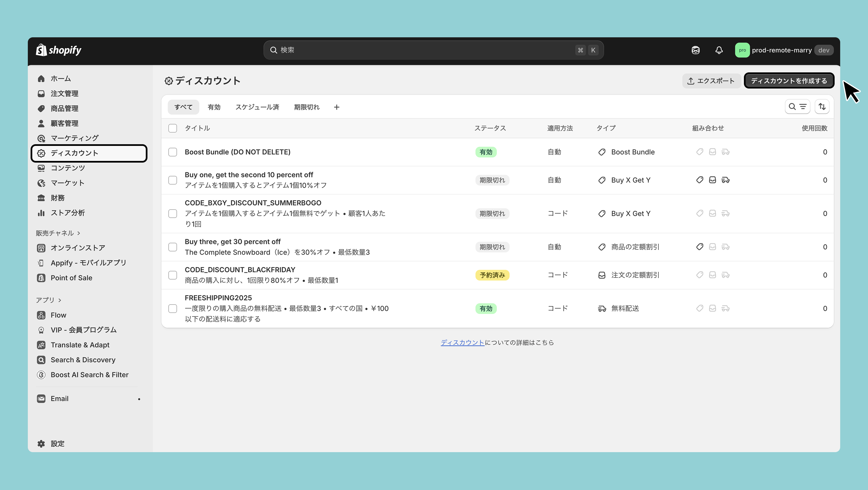868x490 pixels.
Task: Tick the FREESHIPPING2025 row checkbox
Action: pyautogui.click(x=172, y=308)
